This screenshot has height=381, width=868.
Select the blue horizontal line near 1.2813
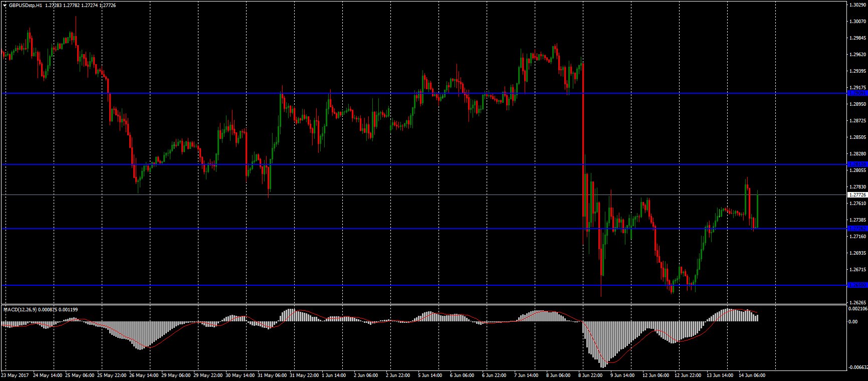[x=424, y=164]
